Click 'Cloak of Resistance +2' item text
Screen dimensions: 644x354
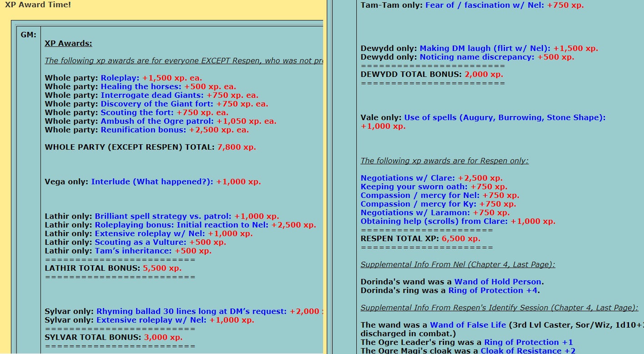point(528,351)
